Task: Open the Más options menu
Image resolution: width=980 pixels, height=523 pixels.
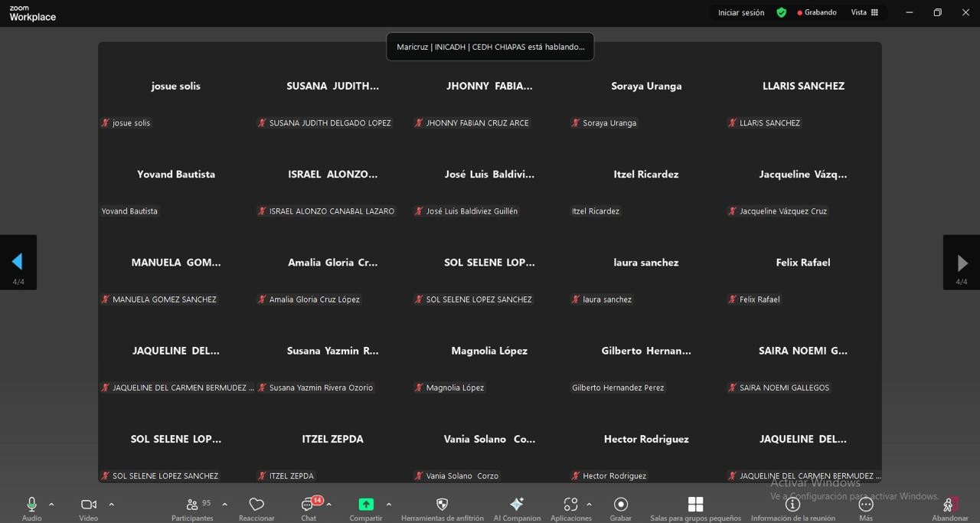Action: 866,505
